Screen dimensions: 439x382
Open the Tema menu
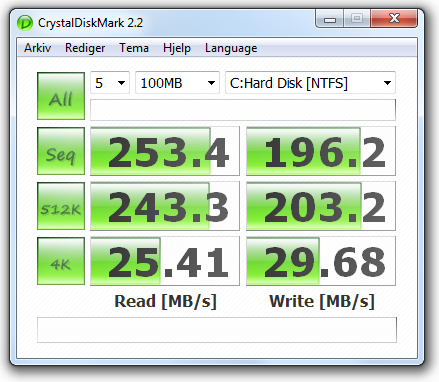[x=134, y=48]
